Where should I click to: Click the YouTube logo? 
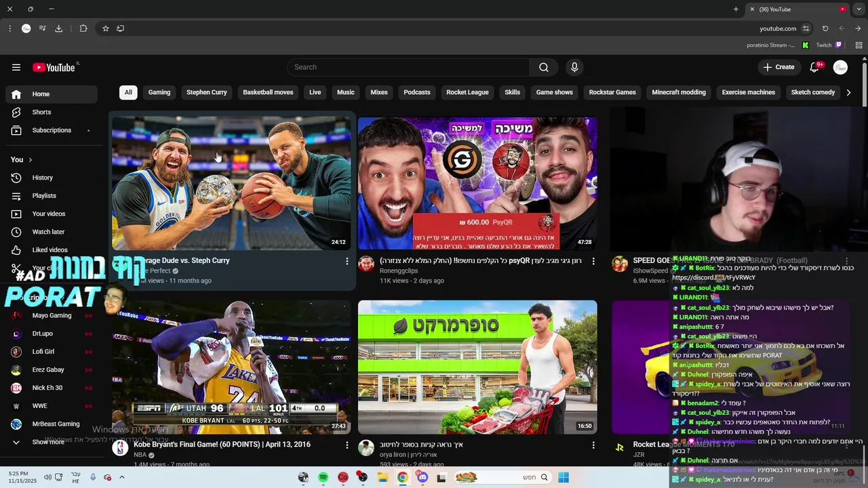[54, 67]
